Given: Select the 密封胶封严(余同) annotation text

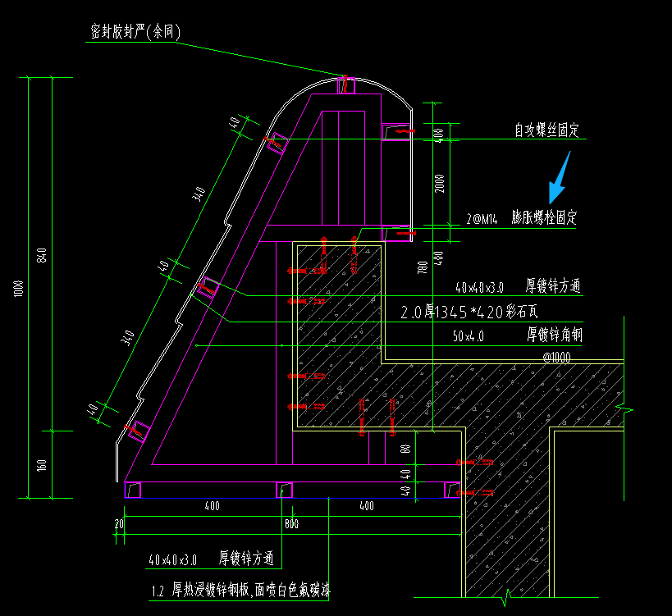Looking at the screenshot, I should coord(135,32).
